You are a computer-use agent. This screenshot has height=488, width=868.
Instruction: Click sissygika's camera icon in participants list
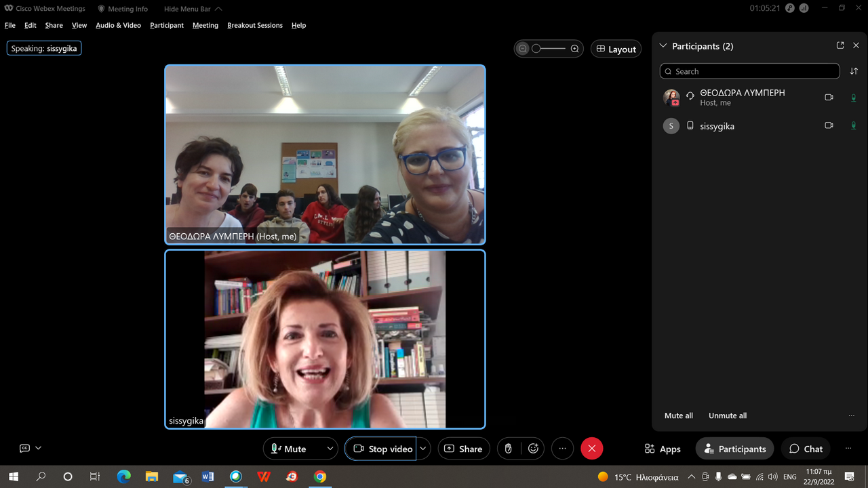(x=829, y=125)
